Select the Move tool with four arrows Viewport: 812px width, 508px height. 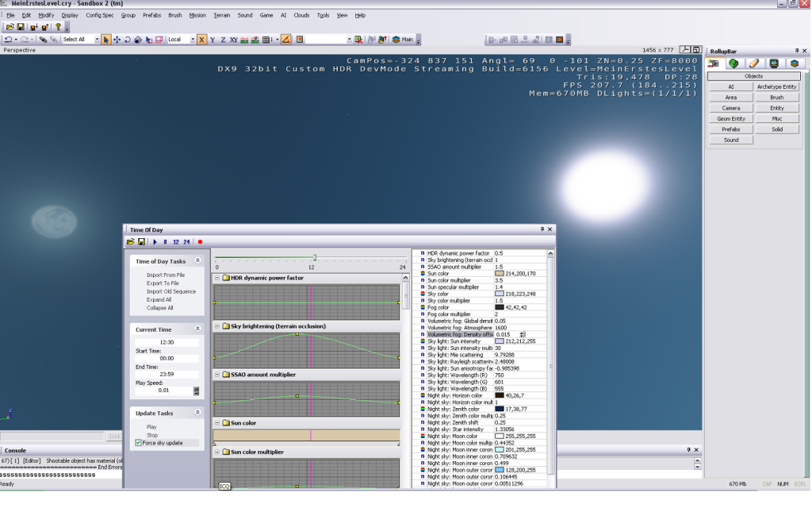(117, 40)
